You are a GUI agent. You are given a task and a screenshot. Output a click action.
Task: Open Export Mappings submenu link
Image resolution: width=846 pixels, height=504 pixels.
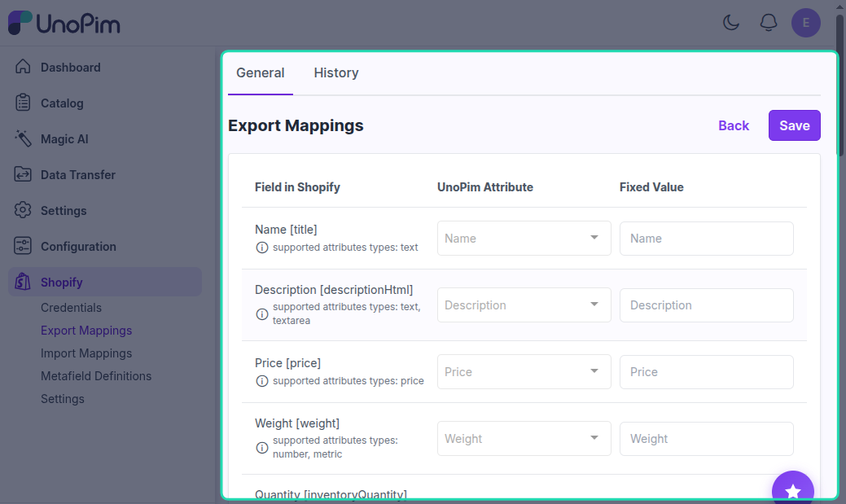(86, 331)
